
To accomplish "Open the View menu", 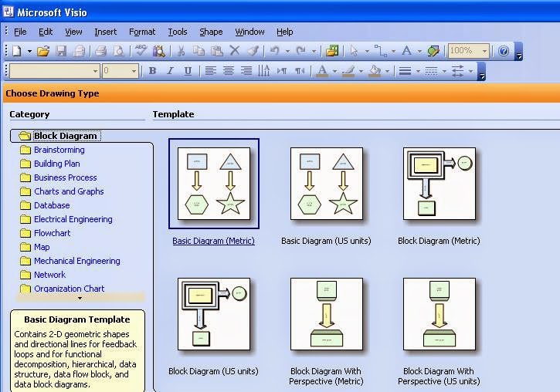I will pos(73,32).
